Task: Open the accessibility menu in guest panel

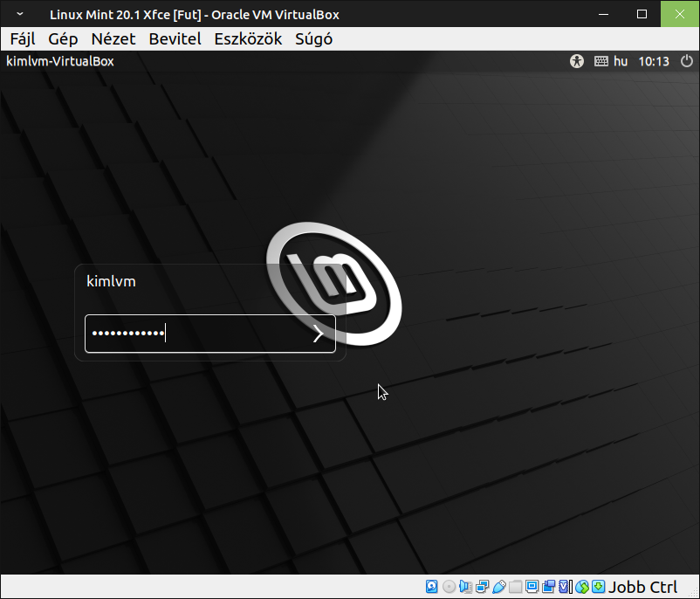Action: pos(577,61)
